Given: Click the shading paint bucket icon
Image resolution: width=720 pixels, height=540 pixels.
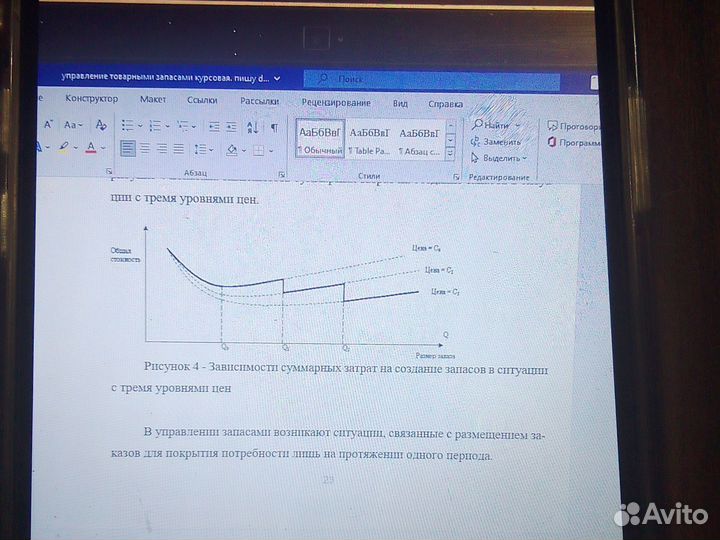Looking at the screenshot, I should [x=232, y=150].
